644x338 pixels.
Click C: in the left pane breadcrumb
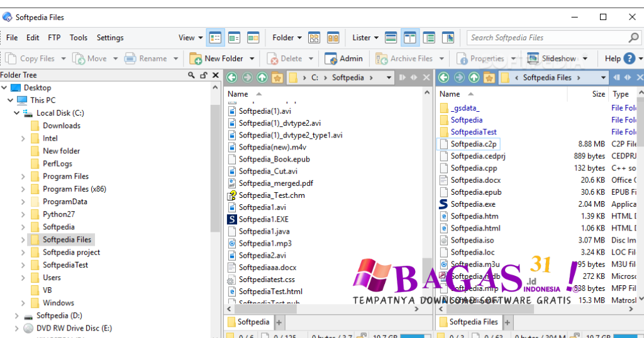pos(314,77)
